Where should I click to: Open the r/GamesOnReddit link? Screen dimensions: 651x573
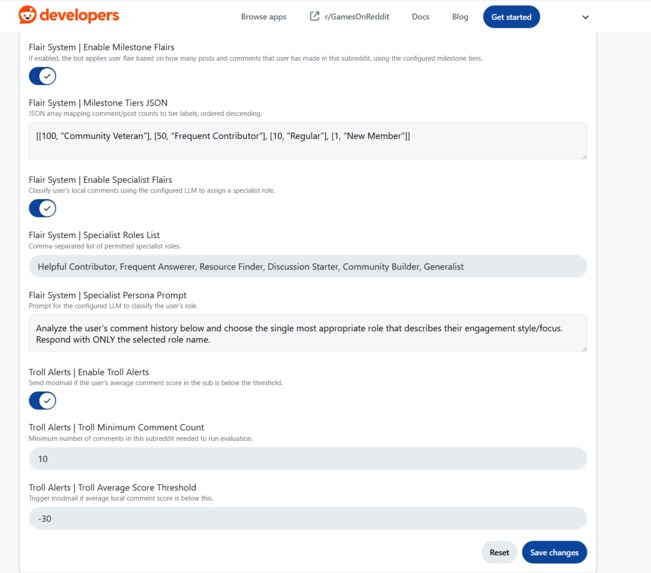click(x=357, y=17)
